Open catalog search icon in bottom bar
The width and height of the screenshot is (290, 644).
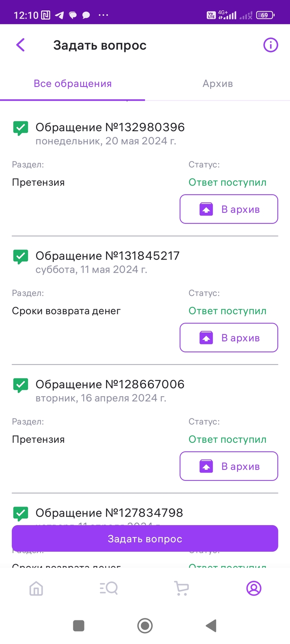point(109,588)
